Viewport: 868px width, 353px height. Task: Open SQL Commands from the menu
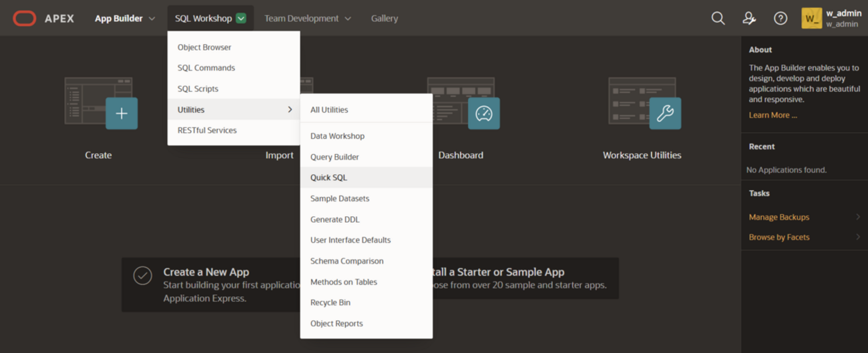point(206,68)
